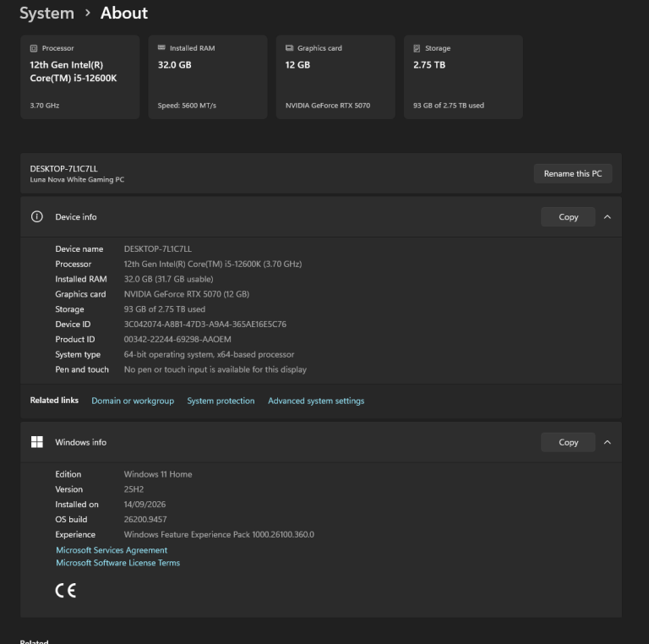Image resolution: width=649 pixels, height=644 pixels.
Task: Click Windows 11 Home edition value
Action: (x=158, y=474)
